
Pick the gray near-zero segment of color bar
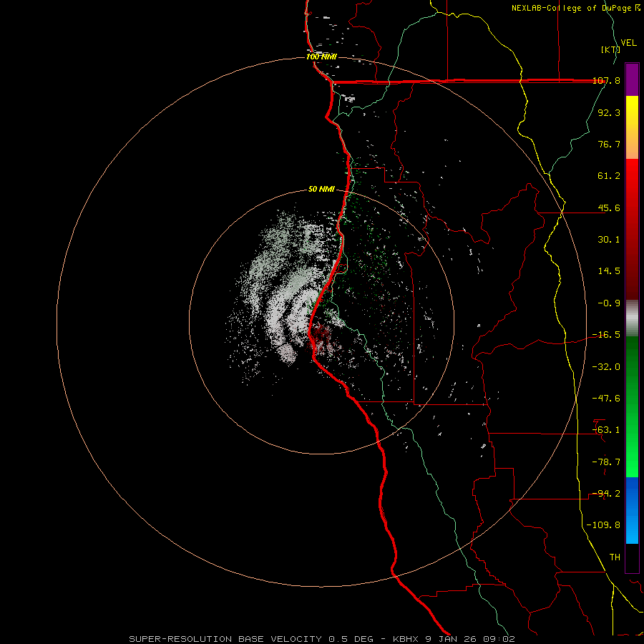(x=632, y=318)
